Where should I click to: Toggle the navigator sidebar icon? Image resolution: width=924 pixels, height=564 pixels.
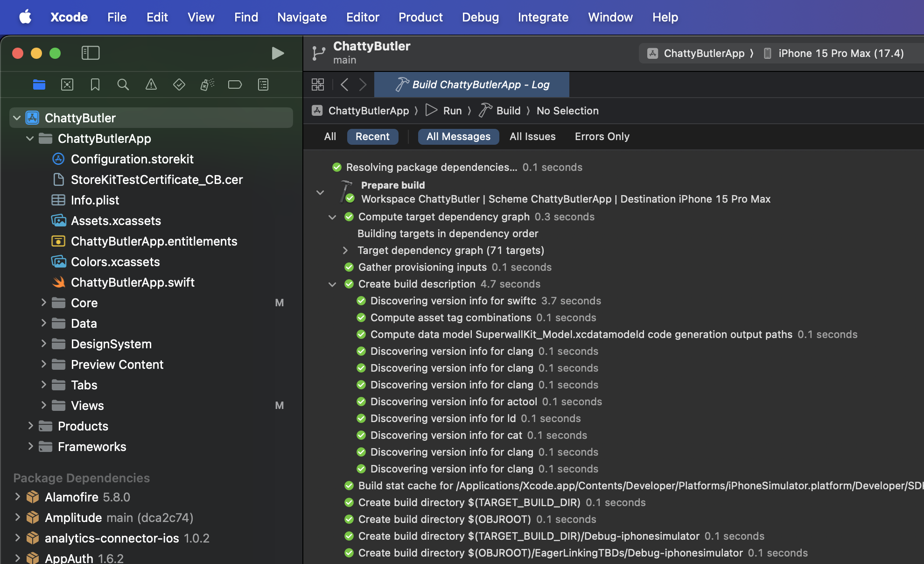pos(91,53)
